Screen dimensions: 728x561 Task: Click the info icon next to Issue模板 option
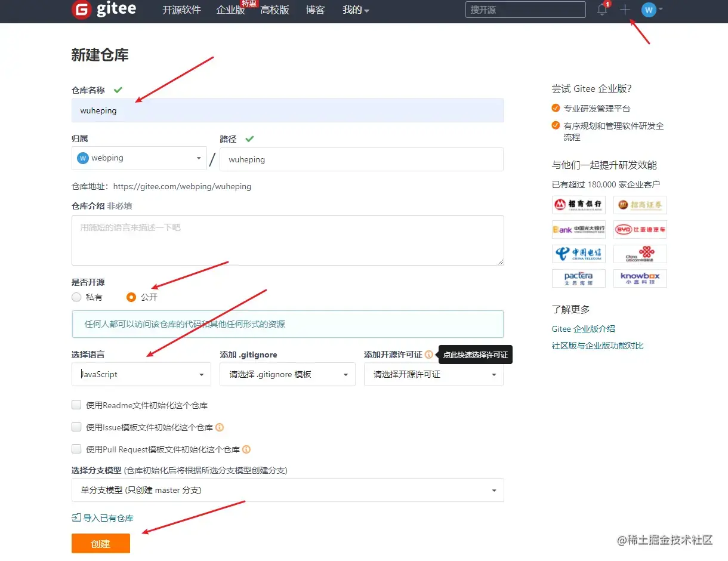pos(220,427)
